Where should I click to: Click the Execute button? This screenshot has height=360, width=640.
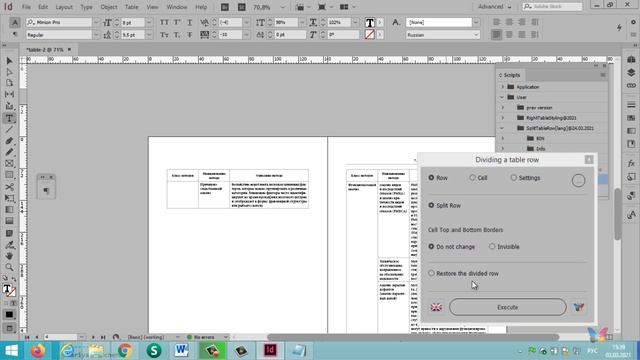click(x=507, y=307)
